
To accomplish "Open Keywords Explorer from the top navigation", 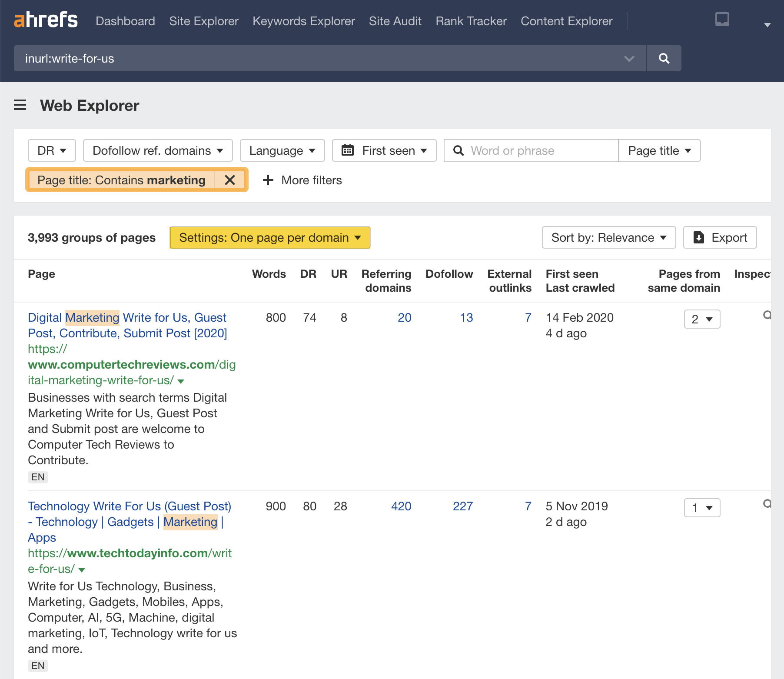I will pos(303,21).
